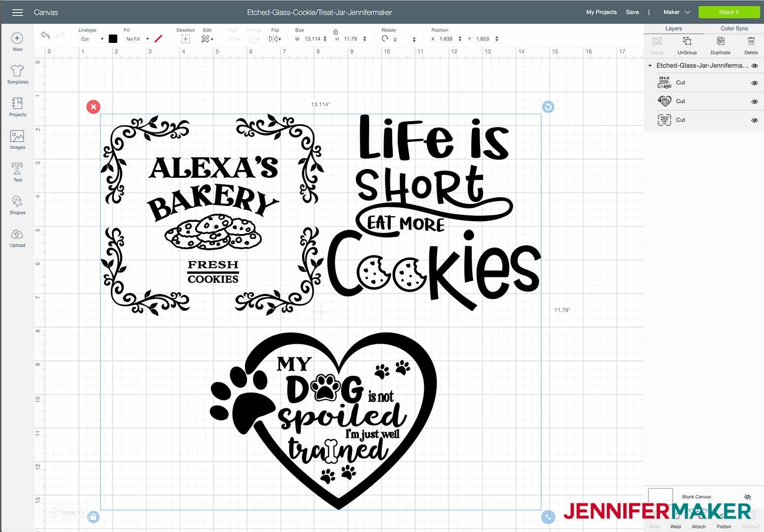Viewport: 764px width, 532px height.
Task: Click the black linetype color swatch
Action: coord(113,39)
